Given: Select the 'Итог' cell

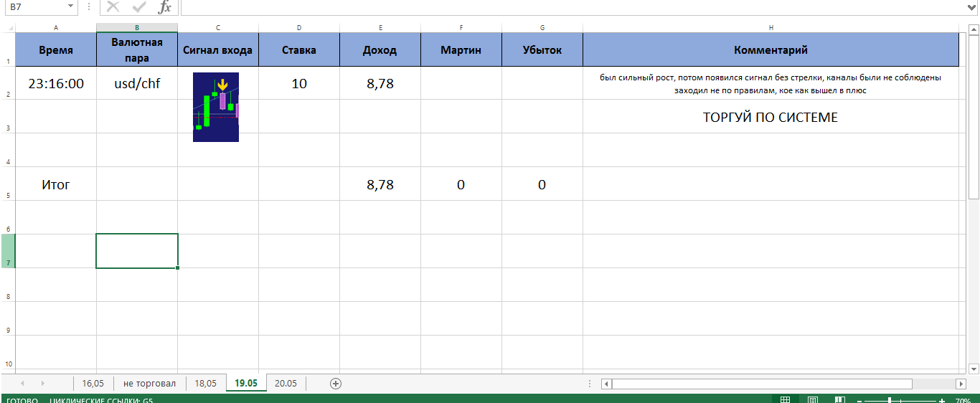Looking at the screenshot, I should 56,184.
